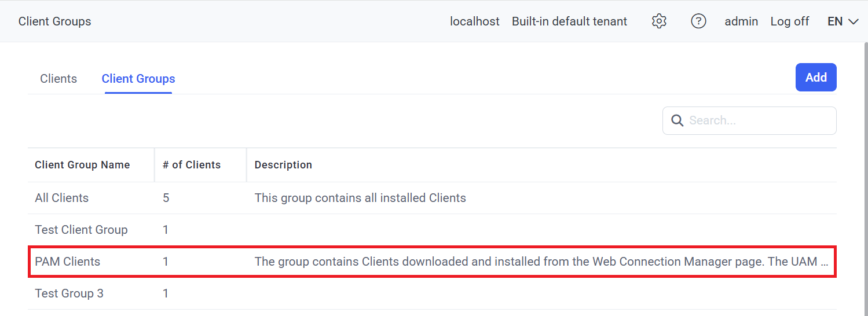The width and height of the screenshot is (868, 316).
Task: Select the Client Groups tab
Action: 138,79
